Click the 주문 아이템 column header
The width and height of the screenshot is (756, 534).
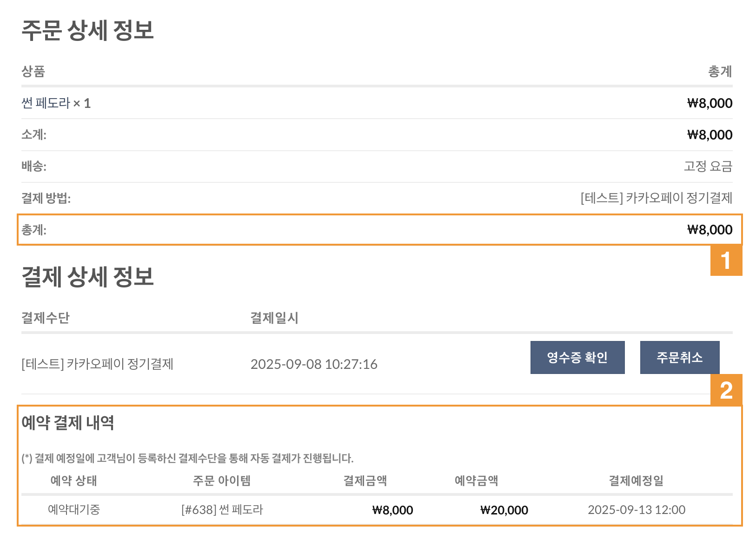pyautogui.click(x=222, y=481)
